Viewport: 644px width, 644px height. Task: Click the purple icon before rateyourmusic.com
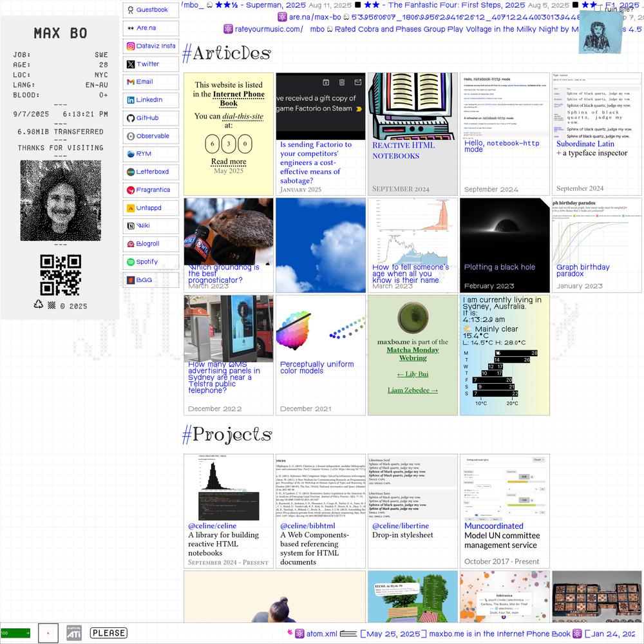pyautogui.click(x=228, y=29)
